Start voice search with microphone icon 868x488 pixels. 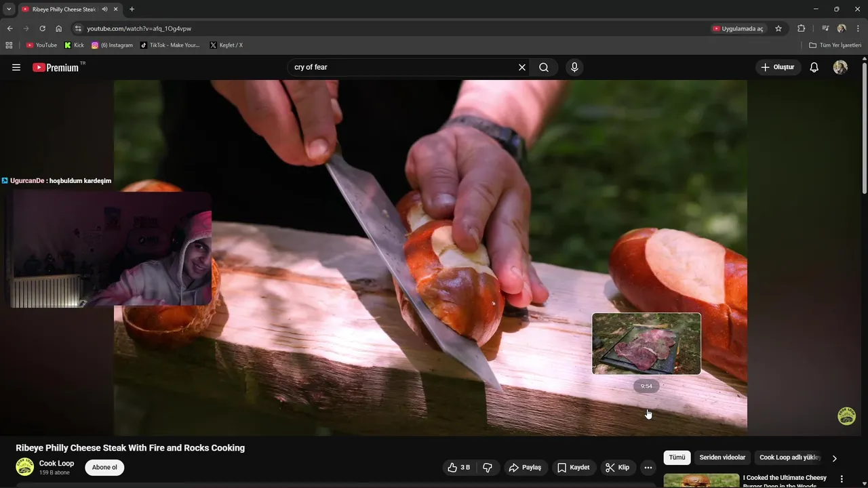click(x=574, y=67)
